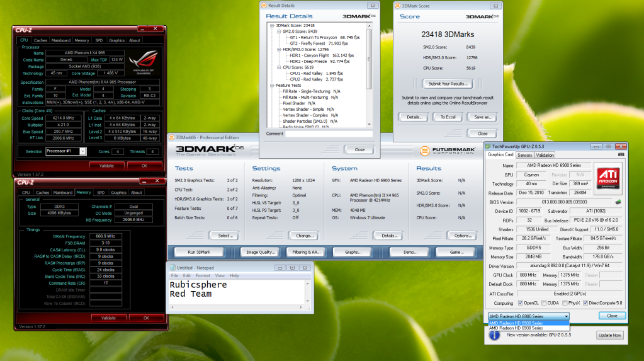The image size is (644, 361).
Task: Click the Result Details window title icon
Action: coord(264,5)
